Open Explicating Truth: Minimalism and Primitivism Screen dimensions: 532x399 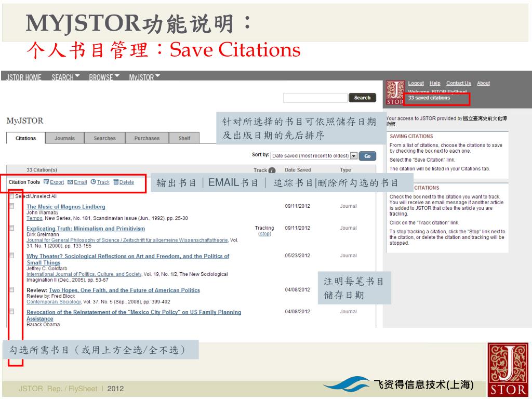click(x=86, y=229)
